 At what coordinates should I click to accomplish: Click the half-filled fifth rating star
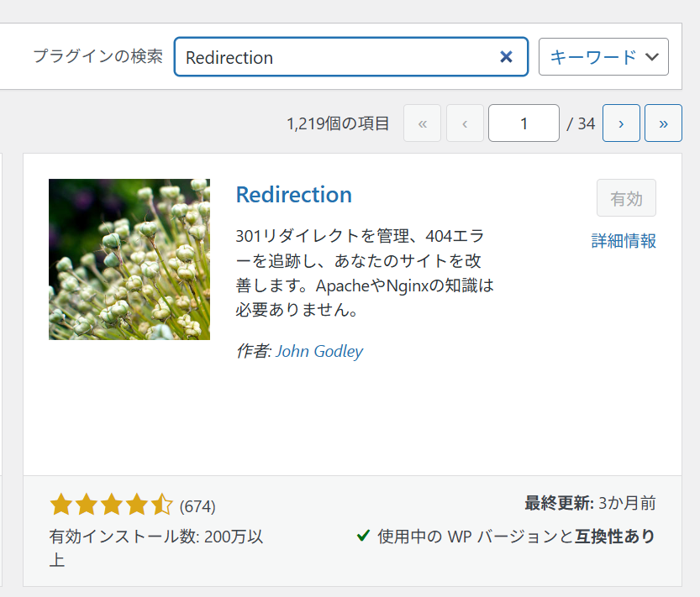pyautogui.click(x=161, y=505)
